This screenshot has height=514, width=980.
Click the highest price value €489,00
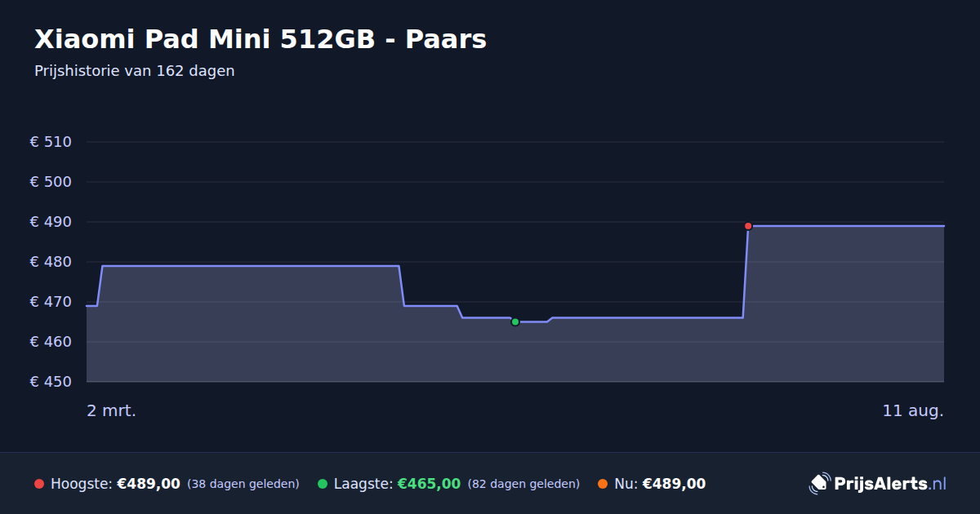pyautogui.click(x=149, y=484)
